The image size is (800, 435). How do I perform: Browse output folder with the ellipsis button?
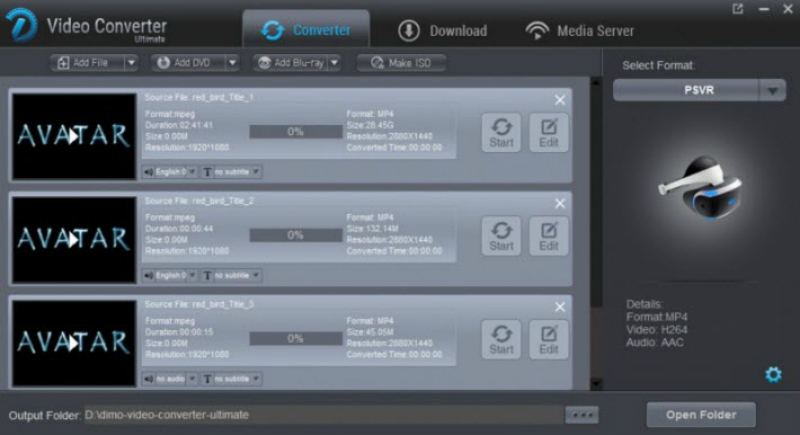coord(582,415)
